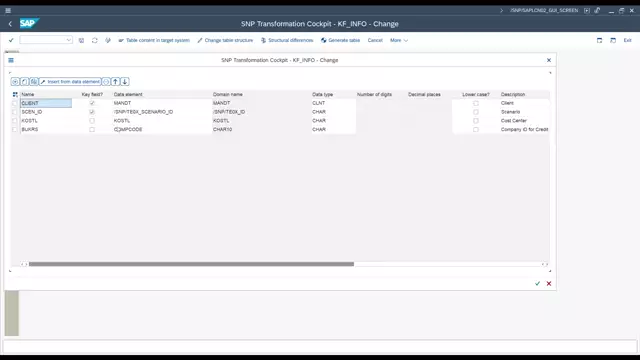Screen dimensions: 640x360
Task: Click the CLIENT name input field
Action: pos(46,103)
